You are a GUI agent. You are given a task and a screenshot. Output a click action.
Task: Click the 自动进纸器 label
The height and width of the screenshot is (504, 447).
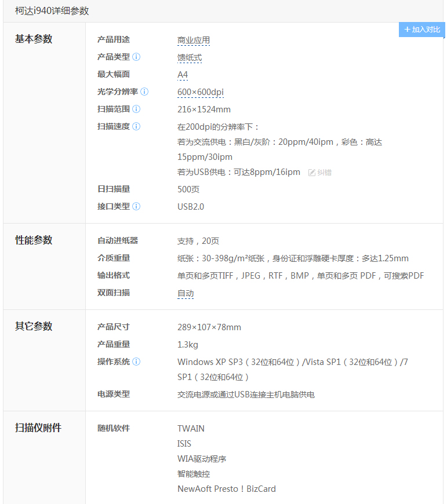click(x=118, y=241)
